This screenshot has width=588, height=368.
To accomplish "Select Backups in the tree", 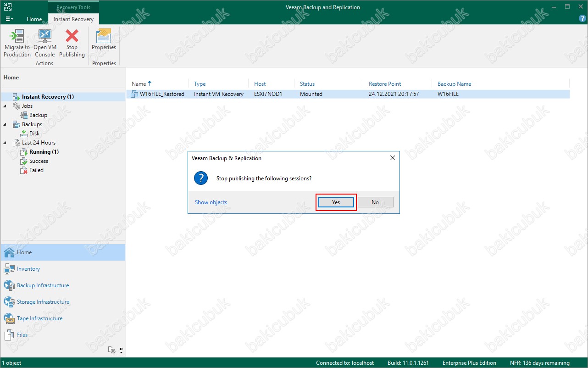I will point(32,124).
